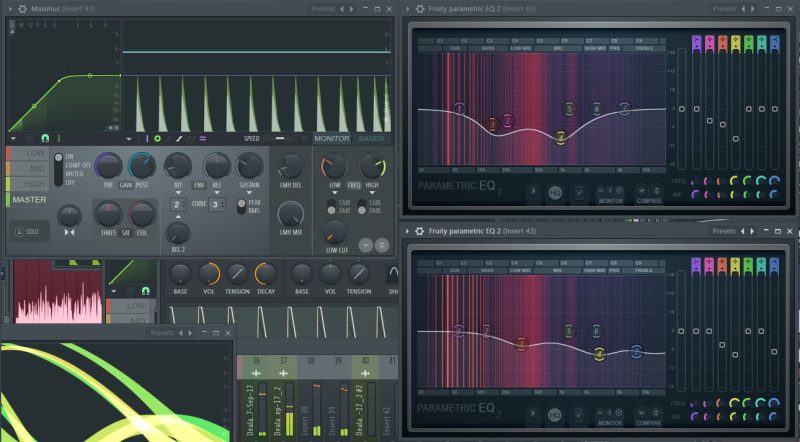
Task: Select orange band 3 token in lower parametric EQ graph
Action: (x=521, y=344)
